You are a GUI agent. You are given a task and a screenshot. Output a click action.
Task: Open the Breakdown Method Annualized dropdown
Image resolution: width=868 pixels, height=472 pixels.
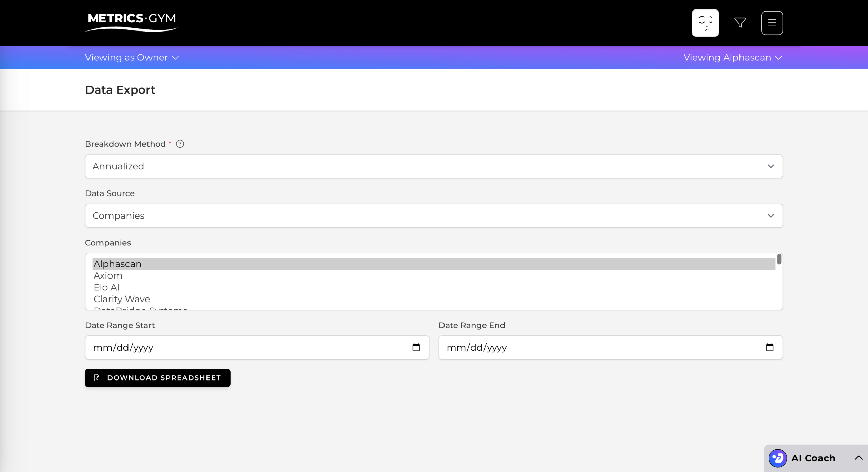[434, 166]
